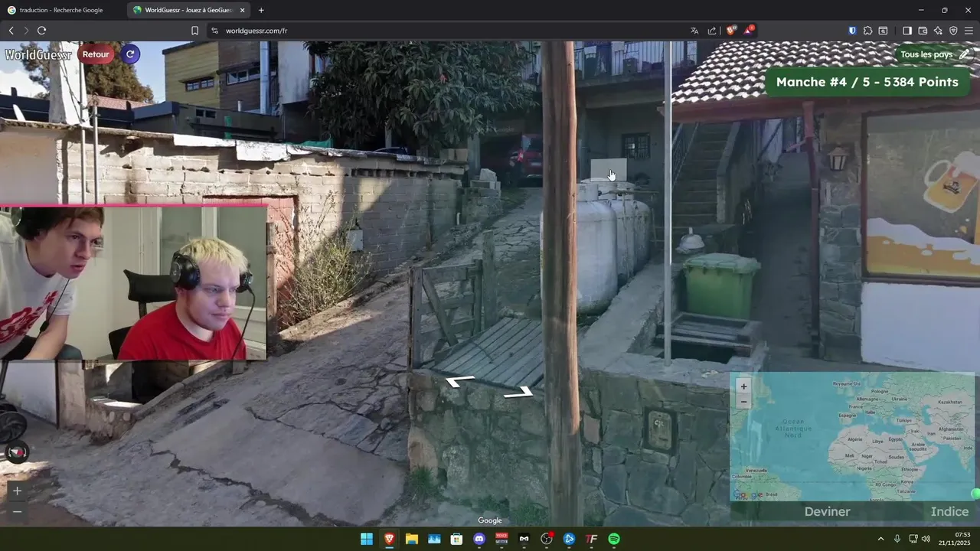Screen dimensions: 980x551
Task: Open the volume control tray icon
Action: [926, 539]
